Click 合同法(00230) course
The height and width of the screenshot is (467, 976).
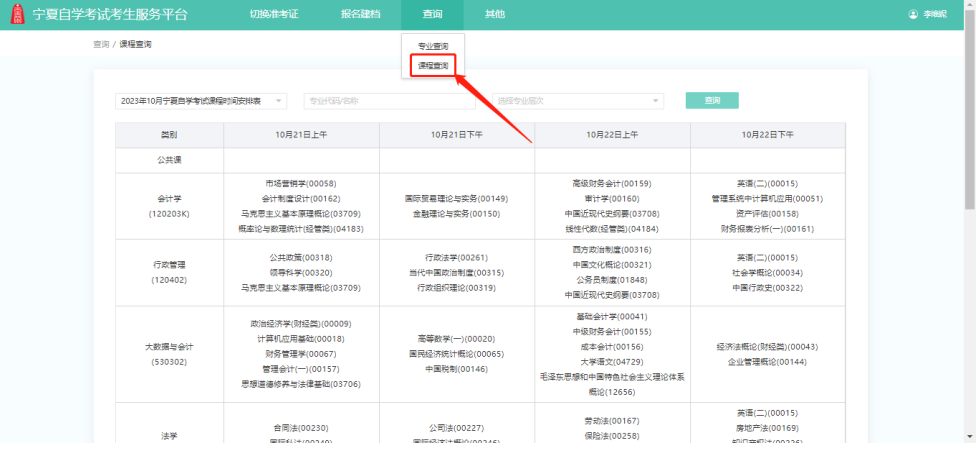pos(301,428)
